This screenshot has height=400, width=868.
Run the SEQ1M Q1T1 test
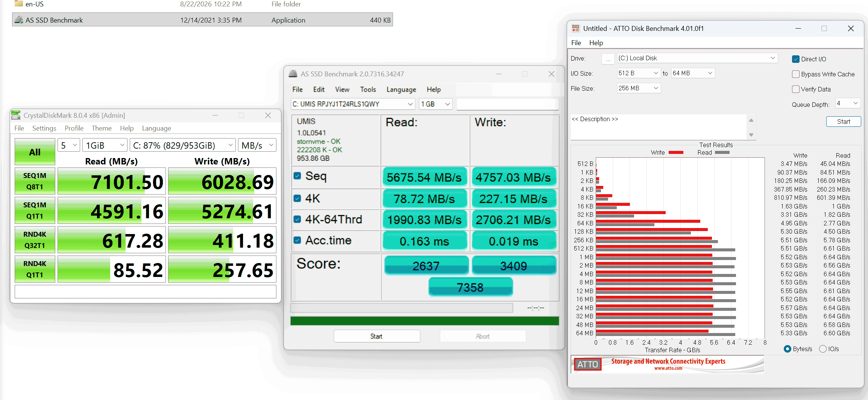coord(35,210)
